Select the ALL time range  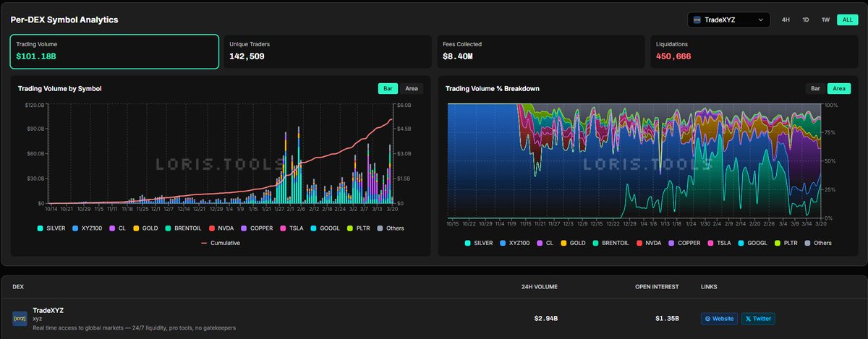point(847,20)
